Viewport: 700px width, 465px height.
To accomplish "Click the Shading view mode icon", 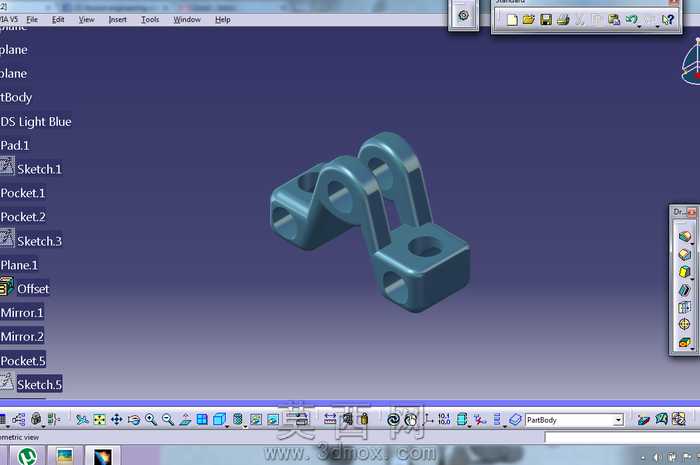I will coord(238,419).
